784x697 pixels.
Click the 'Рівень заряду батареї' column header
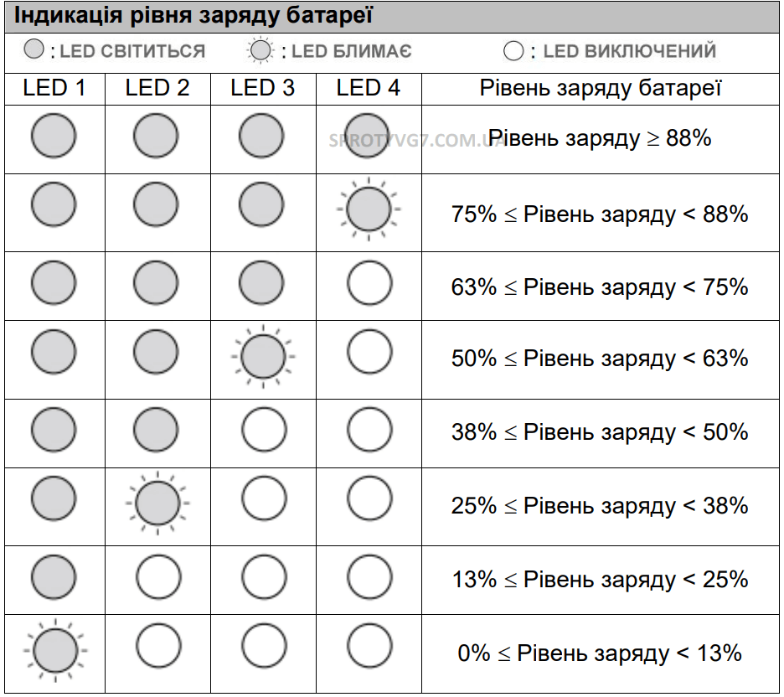click(x=601, y=89)
